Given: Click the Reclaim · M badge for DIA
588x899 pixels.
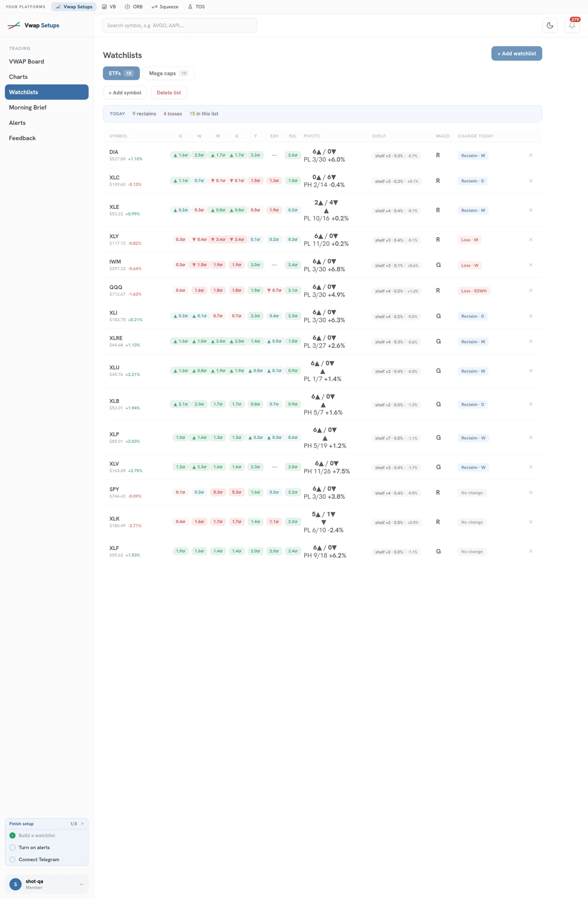Looking at the screenshot, I should (x=473, y=156).
